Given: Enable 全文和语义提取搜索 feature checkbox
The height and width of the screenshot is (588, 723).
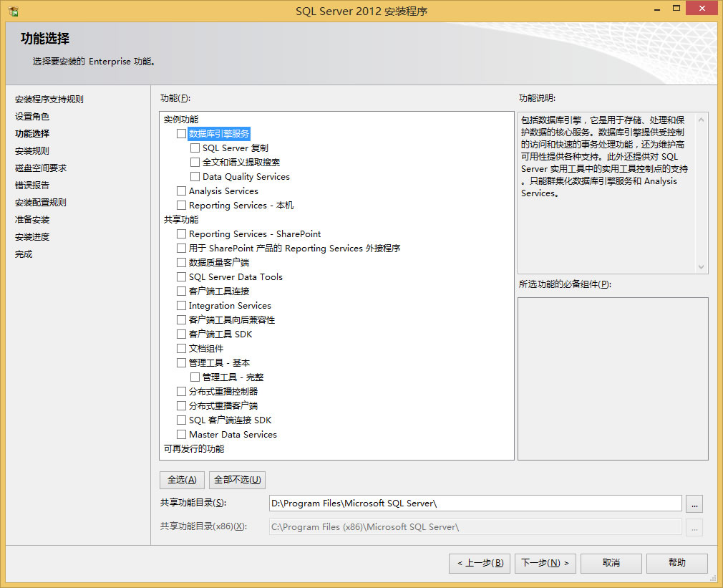Looking at the screenshot, I should click(195, 163).
